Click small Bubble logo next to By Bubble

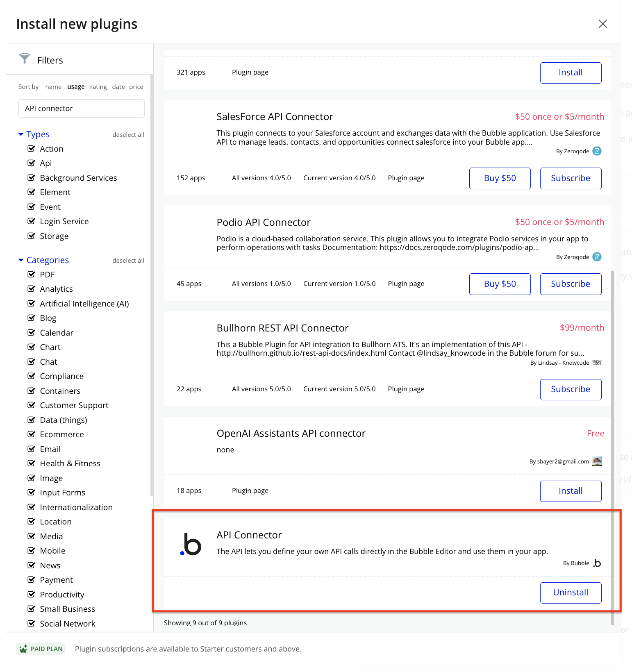[x=597, y=563]
